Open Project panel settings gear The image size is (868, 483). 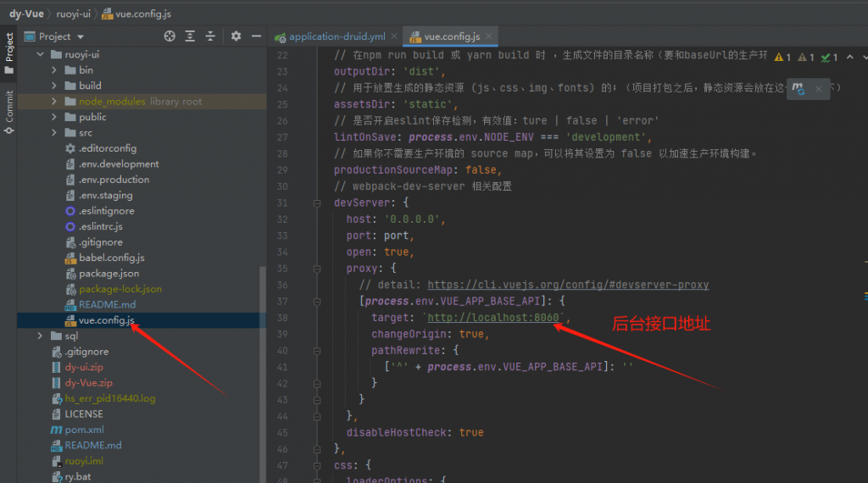coord(236,36)
